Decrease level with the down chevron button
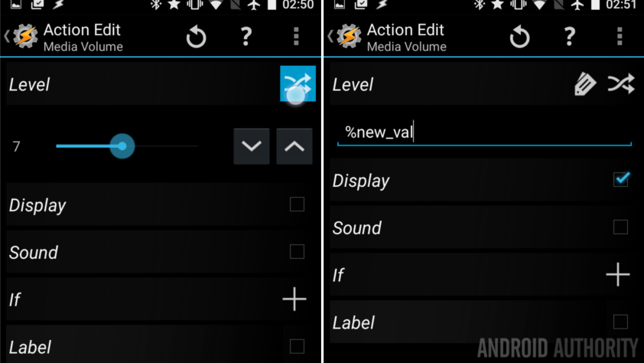Image resolution: width=644 pixels, height=363 pixels. [x=252, y=146]
